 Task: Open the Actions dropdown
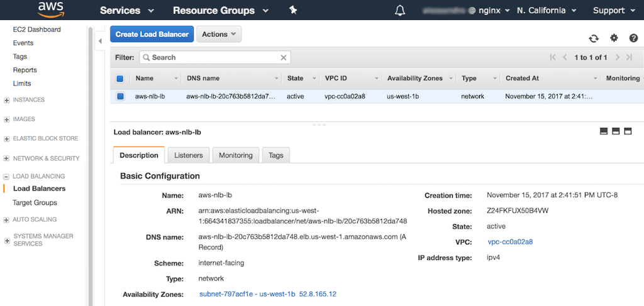click(218, 35)
